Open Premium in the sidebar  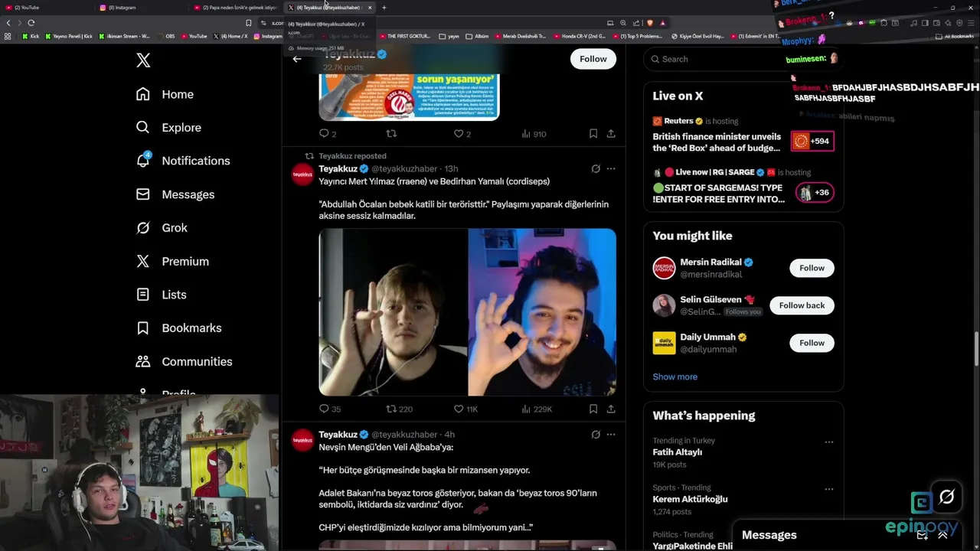172,261
